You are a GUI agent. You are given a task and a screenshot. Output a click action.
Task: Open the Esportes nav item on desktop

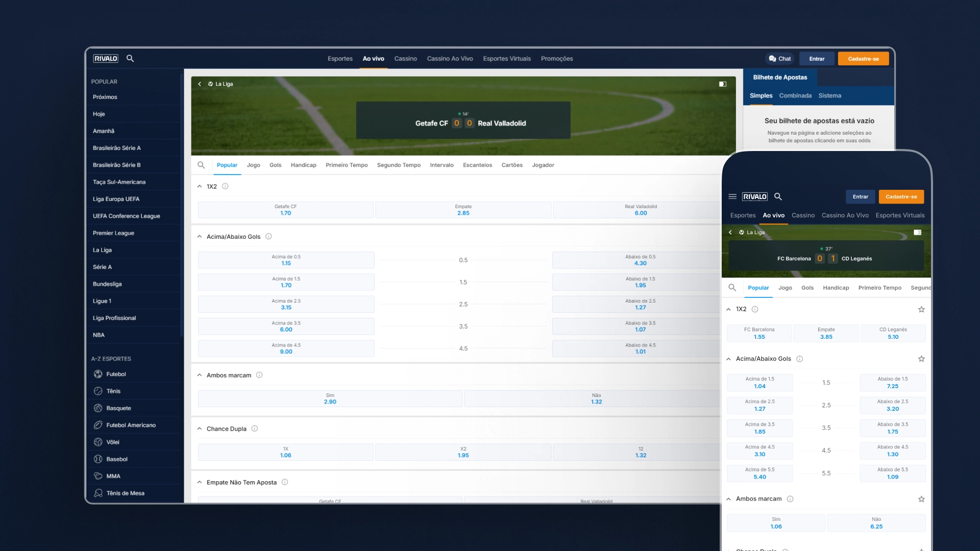(x=340, y=59)
